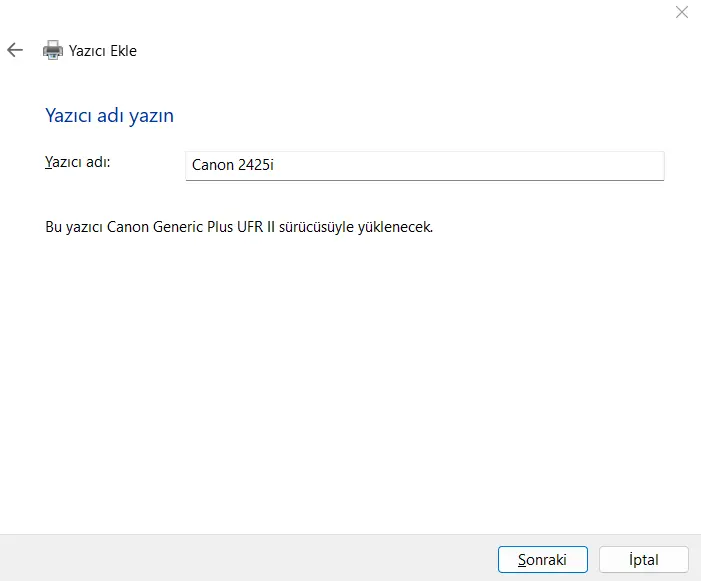Click the Yazıcı adı: label
Image resolution: width=701 pixels, height=581 pixels.
pyautogui.click(x=77, y=162)
